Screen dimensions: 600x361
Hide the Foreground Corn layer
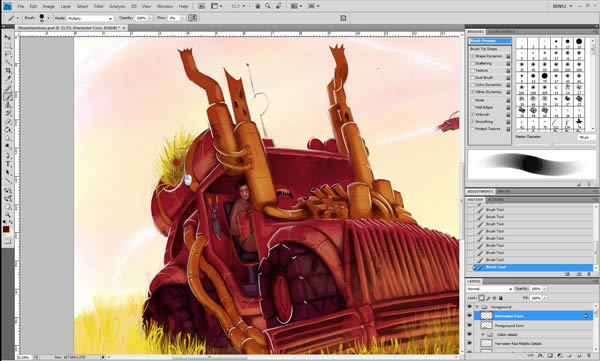(470, 325)
